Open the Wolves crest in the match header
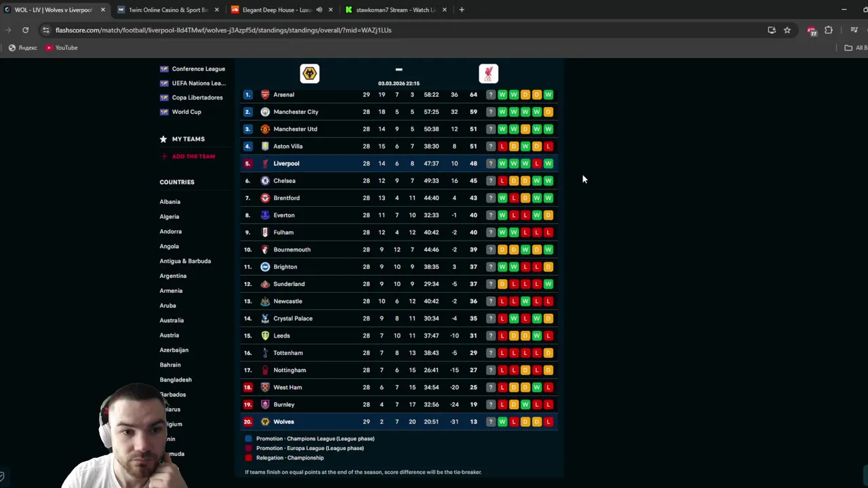Screen dimensions: 868x488 [310, 73]
